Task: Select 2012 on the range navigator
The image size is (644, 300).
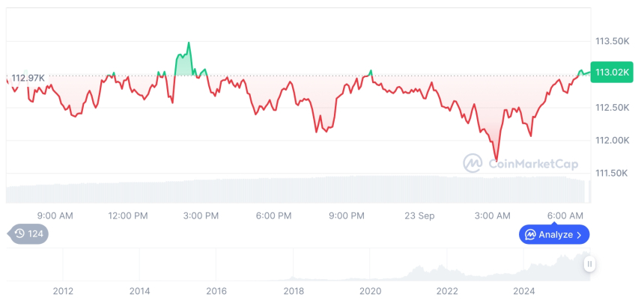Action: point(63,290)
